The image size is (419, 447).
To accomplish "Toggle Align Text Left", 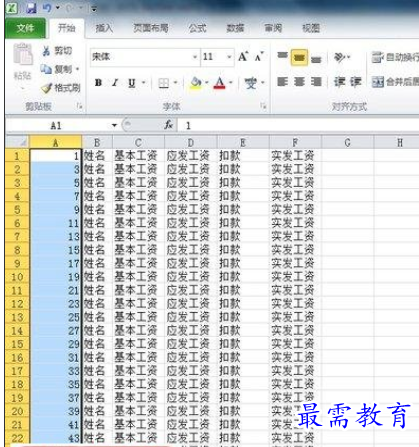I will (x=282, y=82).
